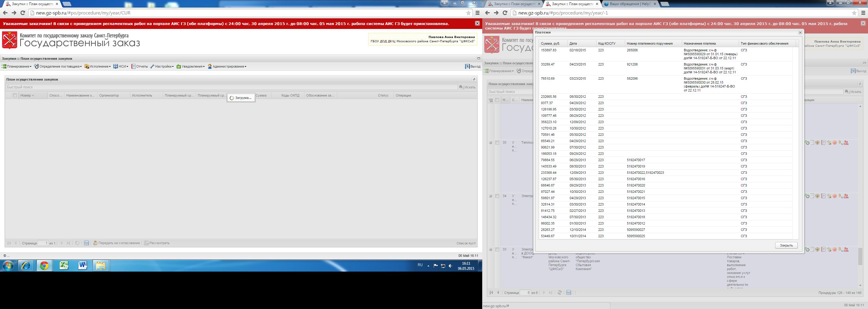Open the Настройки menu in left window
Viewport: 868px width, 309px height.
tap(162, 66)
